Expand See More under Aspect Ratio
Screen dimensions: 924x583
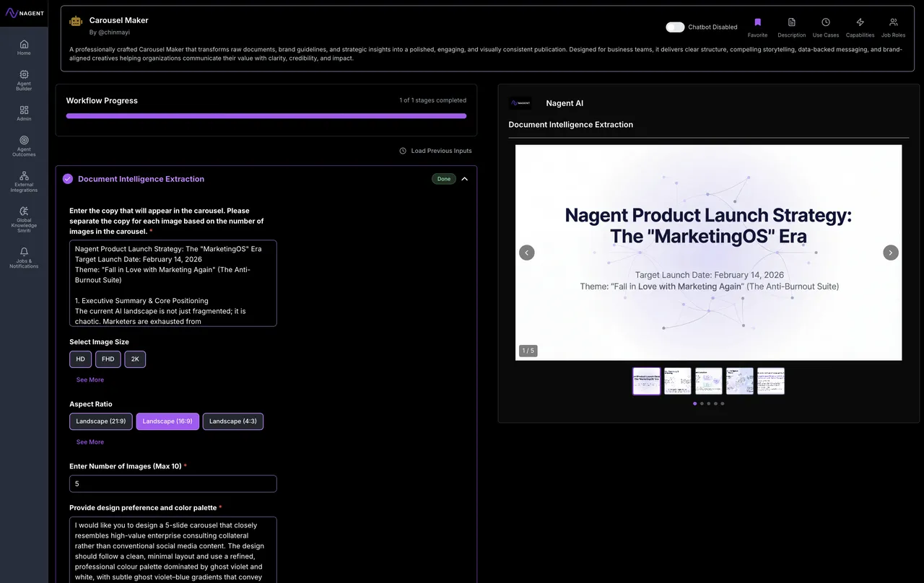(90, 442)
